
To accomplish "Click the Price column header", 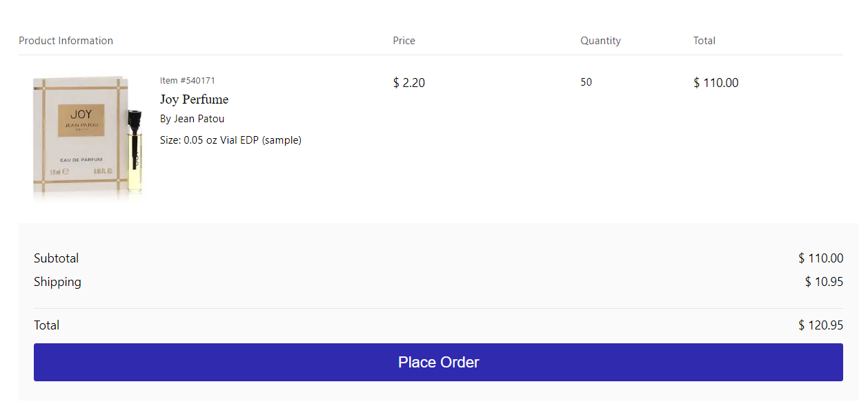I will [x=404, y=41].
